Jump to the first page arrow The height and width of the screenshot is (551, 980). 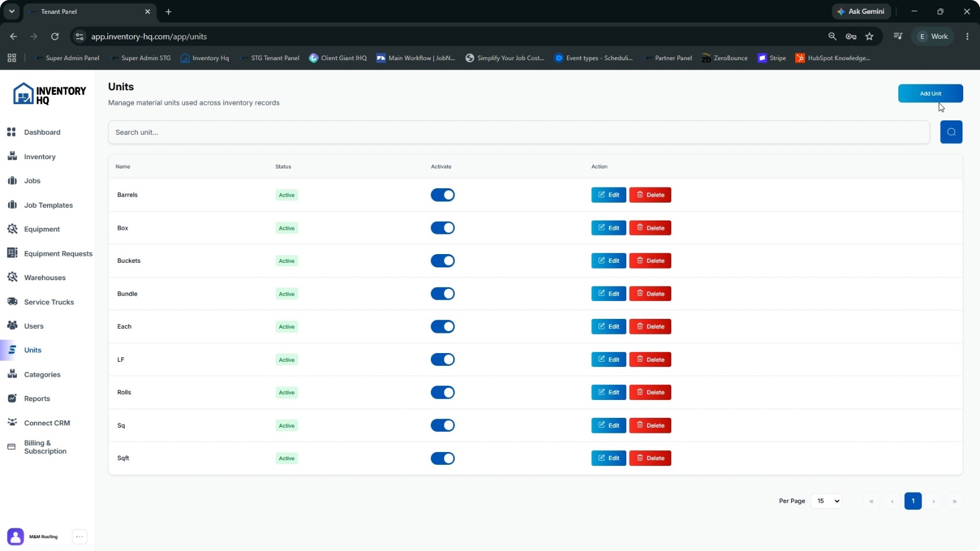871,501
